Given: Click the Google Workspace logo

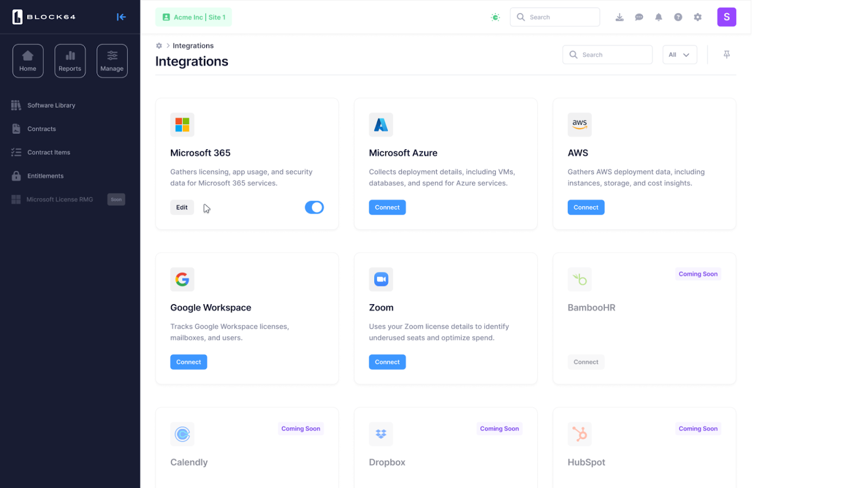Looking at the screenshot, I should [x=182, y=279].
